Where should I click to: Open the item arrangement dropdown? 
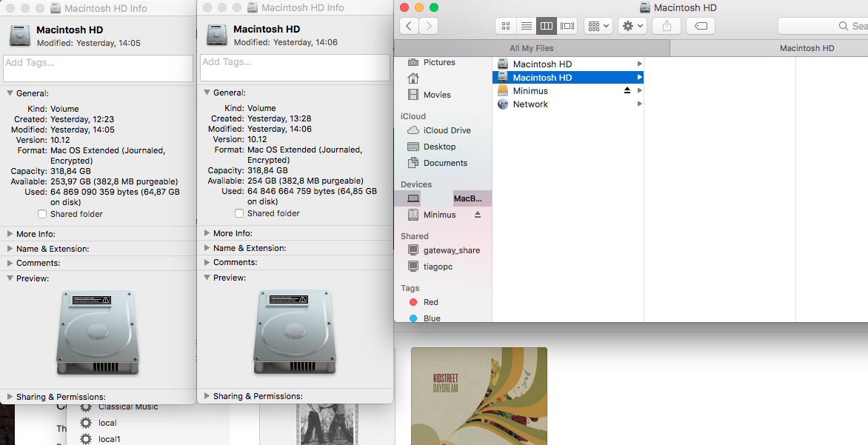(x=598, y=26)
